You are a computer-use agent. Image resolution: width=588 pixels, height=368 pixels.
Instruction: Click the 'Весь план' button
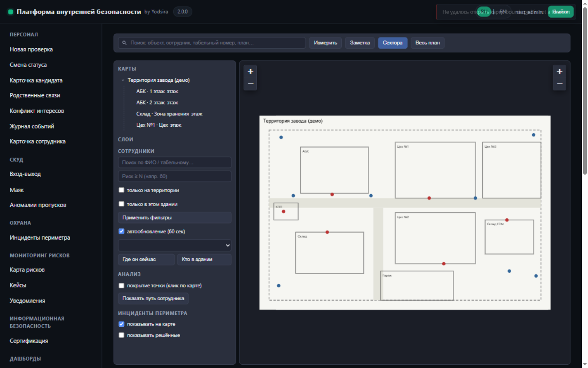pos(428,43)
